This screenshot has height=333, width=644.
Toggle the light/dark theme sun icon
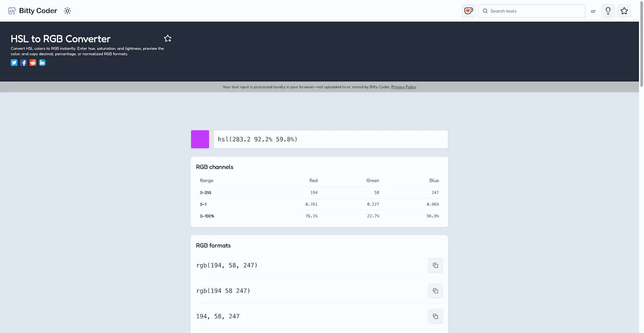[x=67, y=11]
